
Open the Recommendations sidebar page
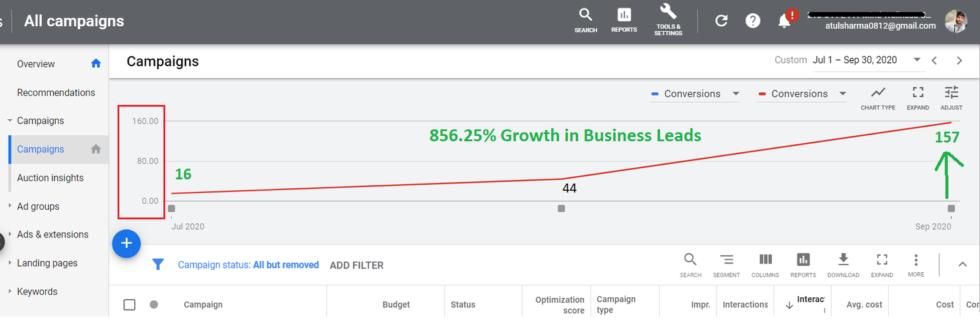point(56,92)
